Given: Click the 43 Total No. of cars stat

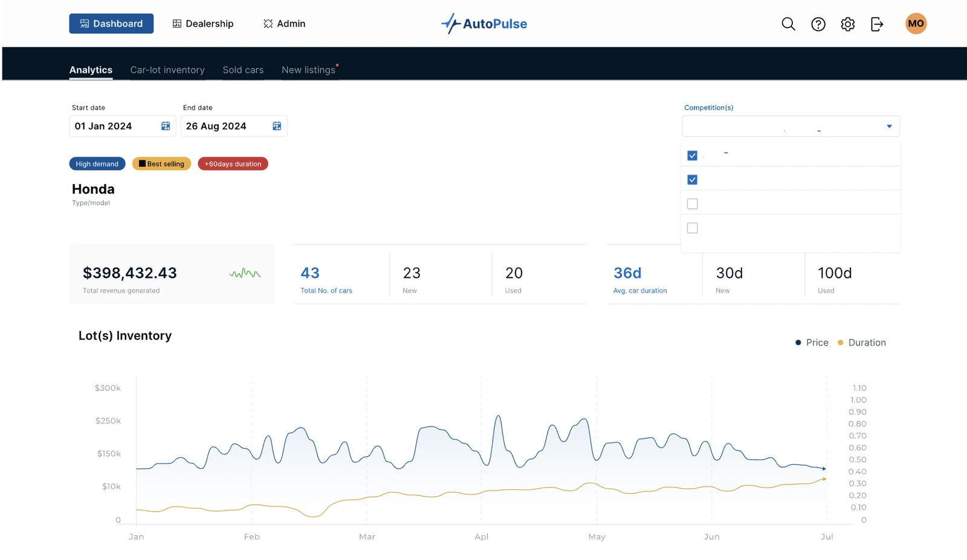Looking at the screenshot, I should pyautogui.click(x=326, y=280).
